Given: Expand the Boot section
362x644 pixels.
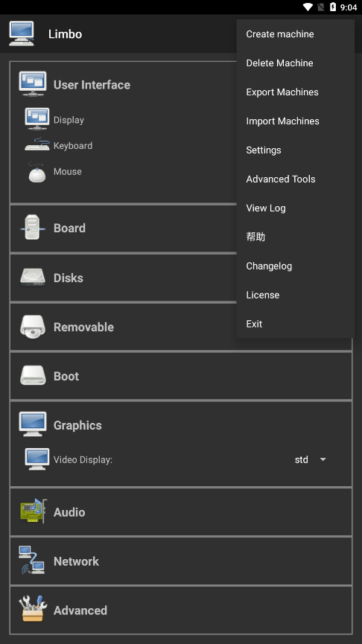Looking at the screenshot, I should tap(181, 376).
